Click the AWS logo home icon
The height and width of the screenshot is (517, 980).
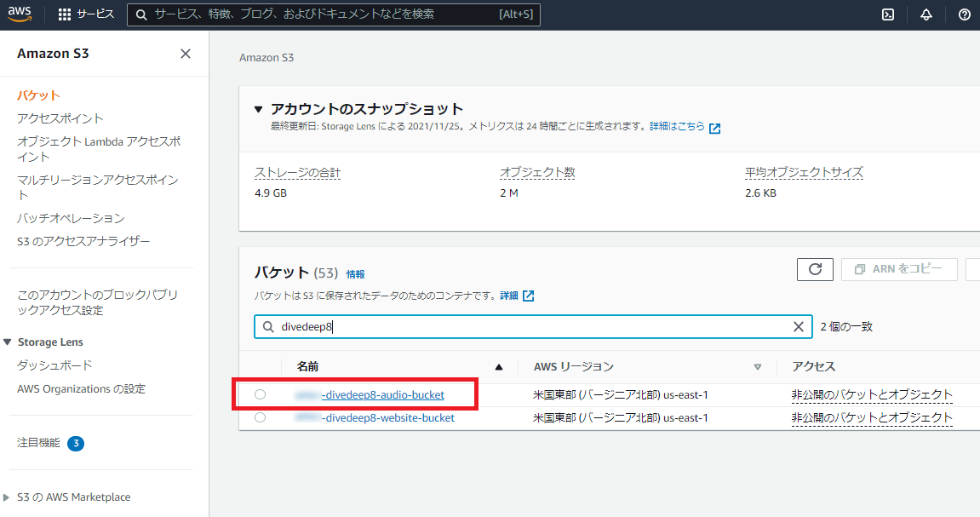tap(20, 14)
